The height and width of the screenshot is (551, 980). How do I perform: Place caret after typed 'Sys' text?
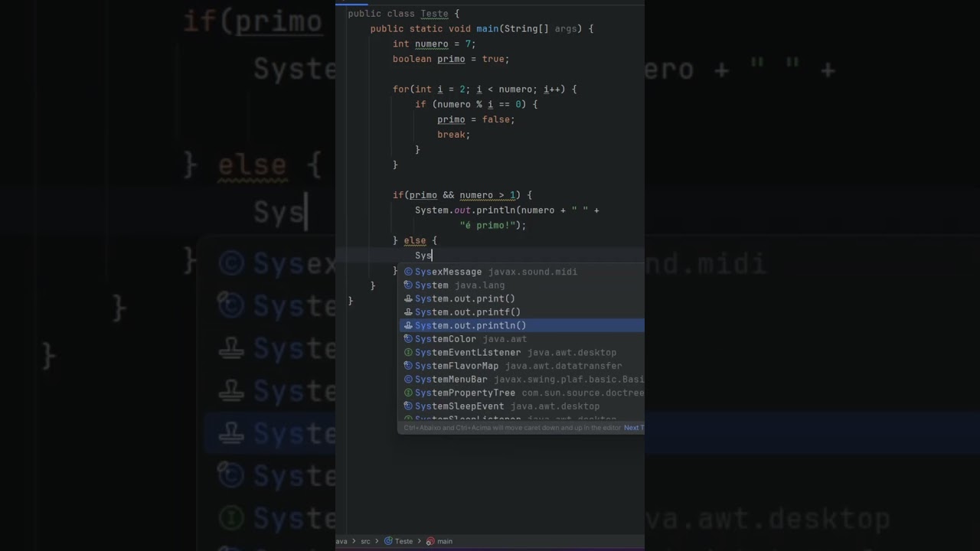pos(432,256)
